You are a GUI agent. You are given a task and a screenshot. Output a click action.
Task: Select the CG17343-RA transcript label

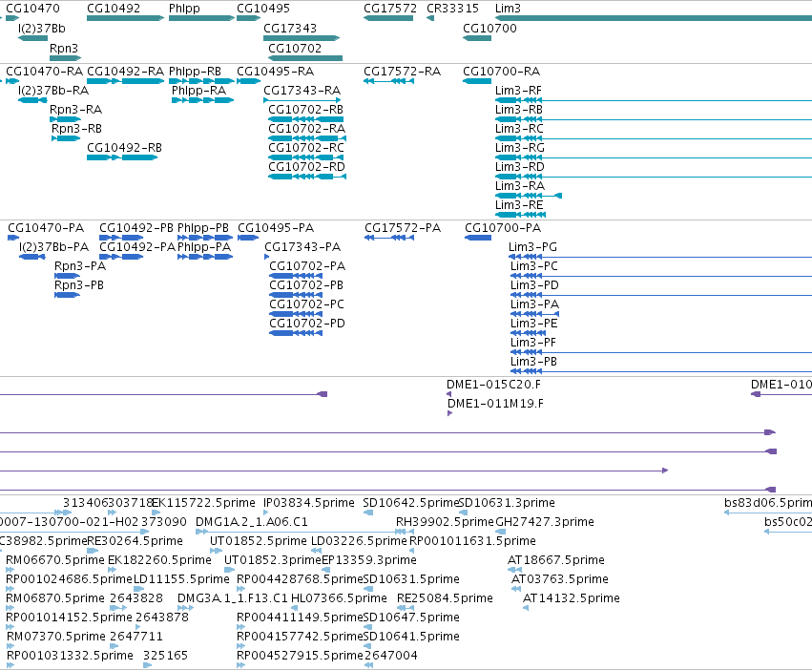pyautogui.click(x=302, y=90)
